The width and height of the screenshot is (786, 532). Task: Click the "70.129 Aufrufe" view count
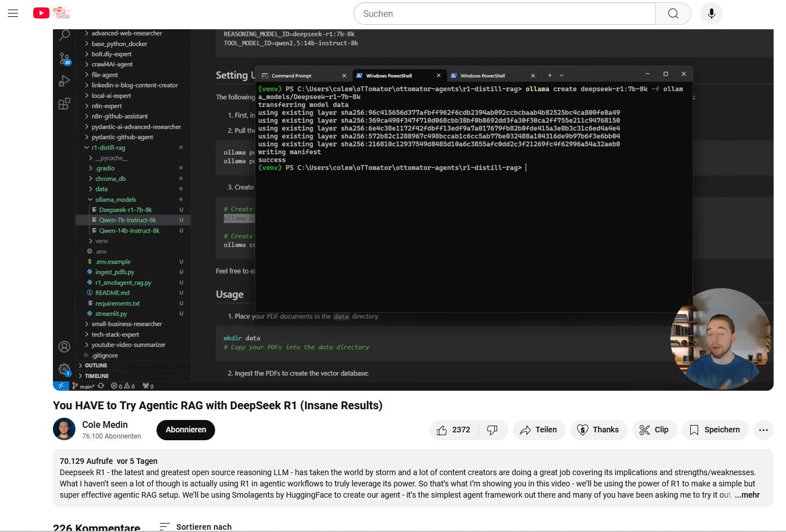click(x=86, y=461)
